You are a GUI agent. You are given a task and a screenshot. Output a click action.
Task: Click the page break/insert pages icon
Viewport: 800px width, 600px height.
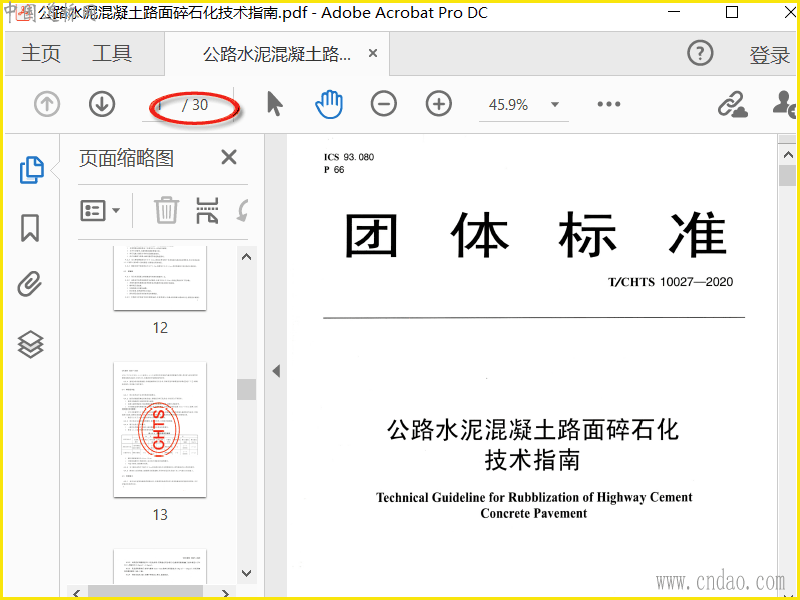point(207,210)
